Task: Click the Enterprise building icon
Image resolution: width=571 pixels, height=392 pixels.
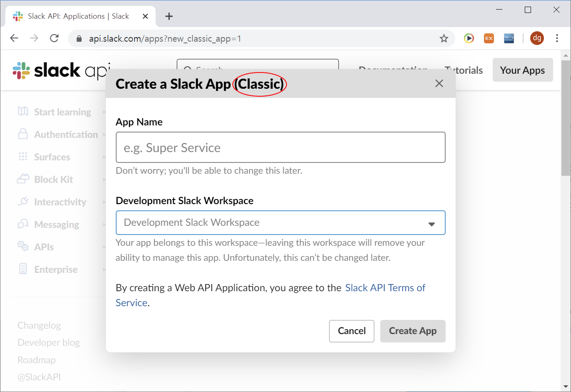Action: [23, 269]
